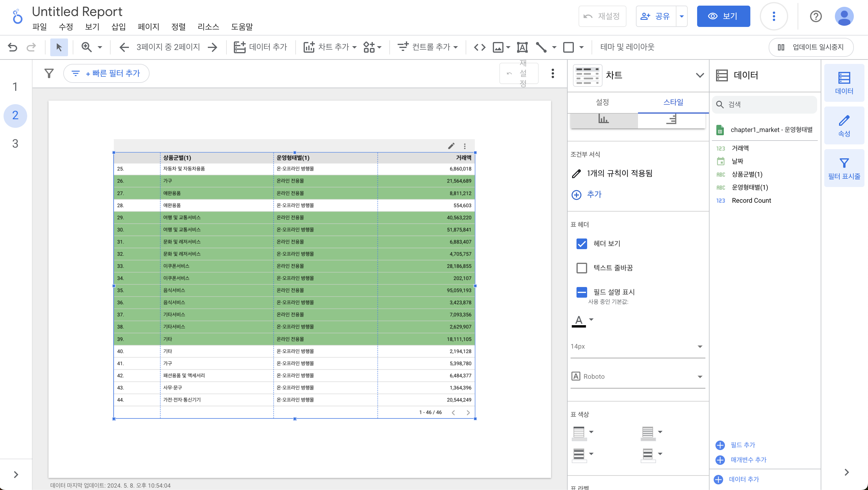Click the embed URL code icon
868x490 pixels.
[x=480, y=47]
